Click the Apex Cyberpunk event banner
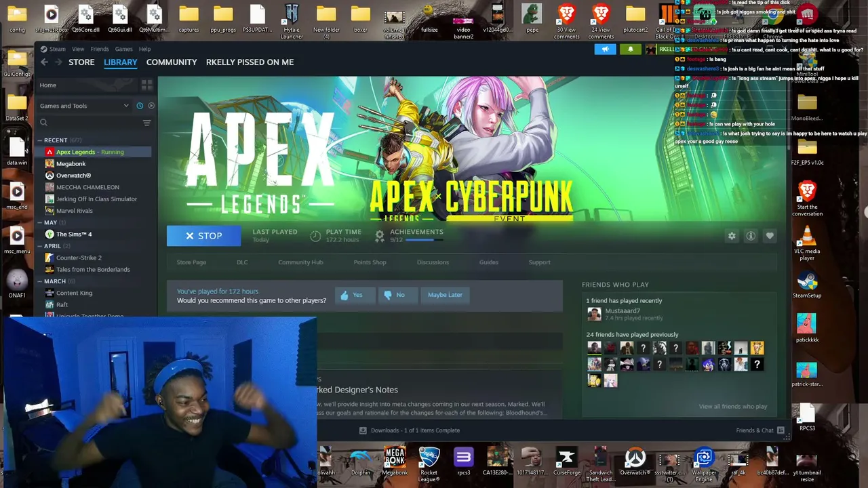The height and width of the screenshot is (488, 868). (473, 149)
